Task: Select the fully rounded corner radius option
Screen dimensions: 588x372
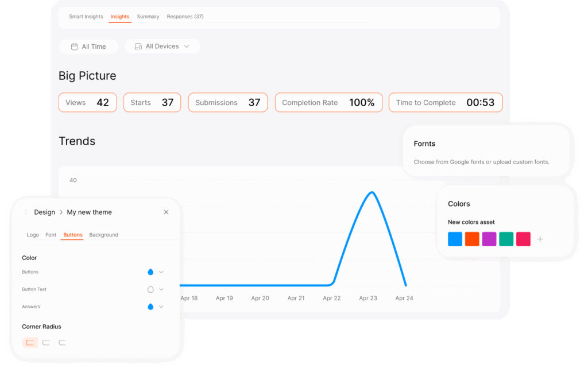Action: point(62,343)
